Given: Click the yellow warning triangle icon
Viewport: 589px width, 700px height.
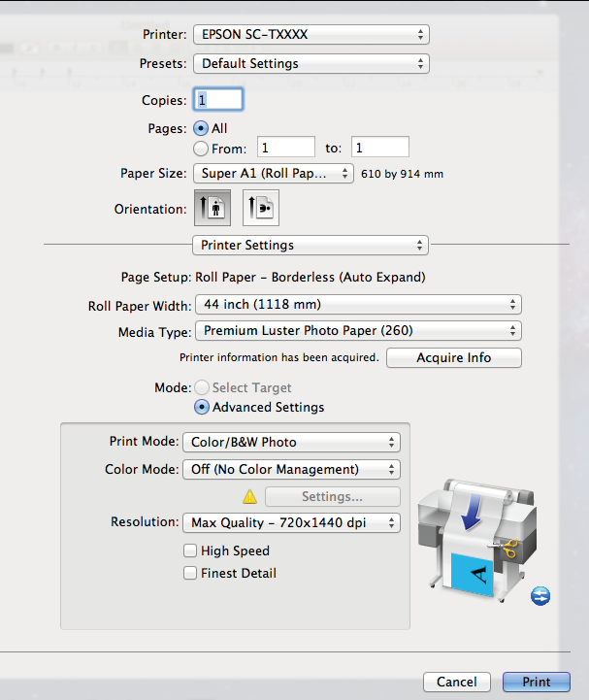Looking at the screenshot, I should point(250,497).
